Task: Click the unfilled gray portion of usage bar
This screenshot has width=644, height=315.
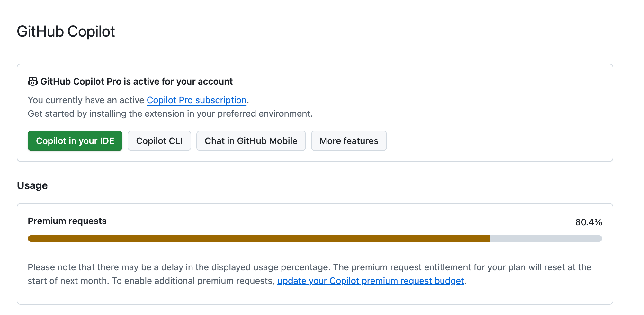Action: tap(546, 239)
